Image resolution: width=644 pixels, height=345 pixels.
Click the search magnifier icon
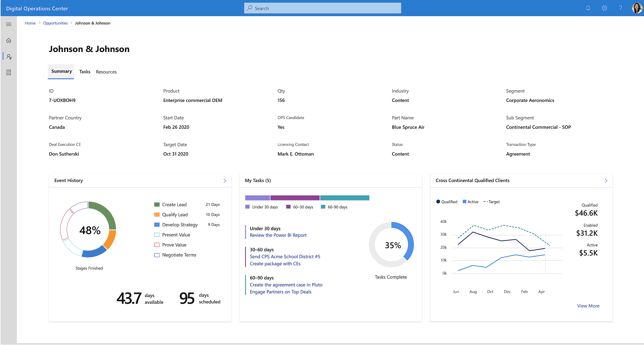point(250,8)
